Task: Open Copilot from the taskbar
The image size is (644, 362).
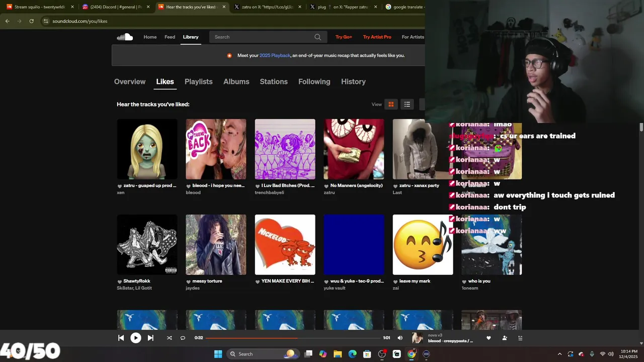Action: 323,354
